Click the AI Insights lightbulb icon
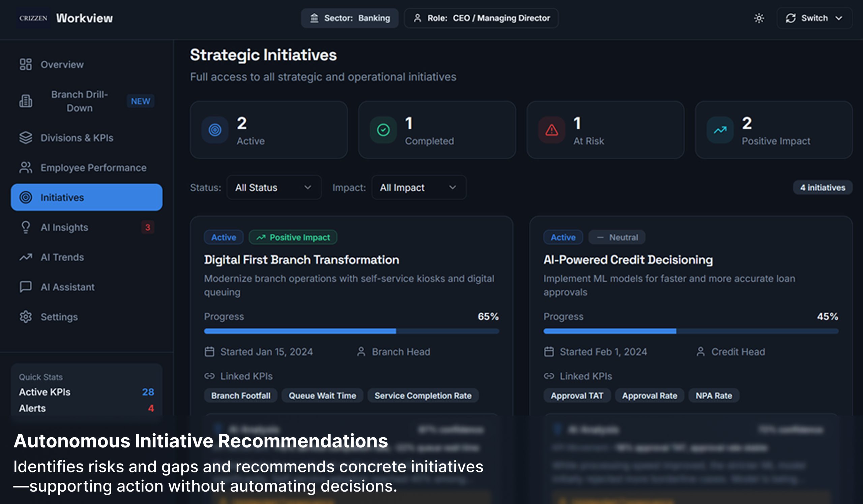Screen dimensions: 863x504 pos(26,227)
